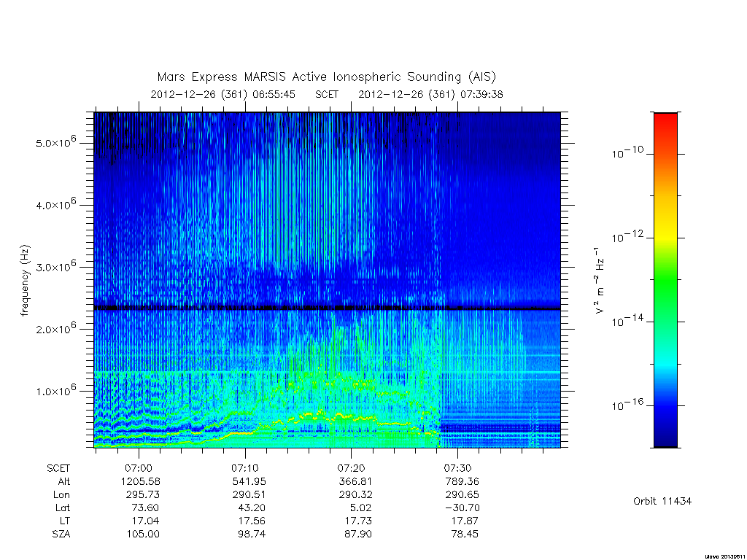
Task: Click the small 'Uiowa 20130611' stamp in the corner
Action: tap(725, 556)
